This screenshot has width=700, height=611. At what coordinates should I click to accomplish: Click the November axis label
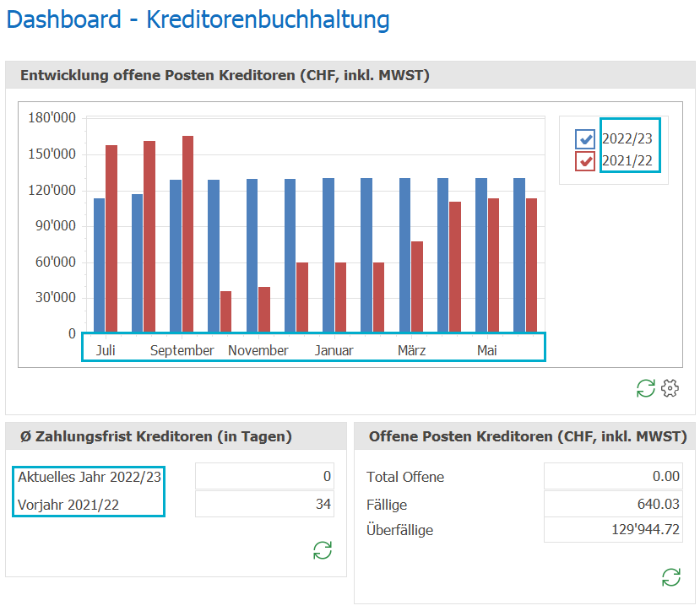(x=258, y=350)
